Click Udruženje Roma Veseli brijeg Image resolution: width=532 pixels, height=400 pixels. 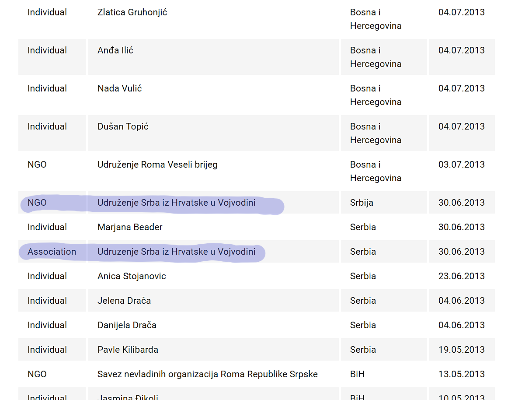(157, 165)
